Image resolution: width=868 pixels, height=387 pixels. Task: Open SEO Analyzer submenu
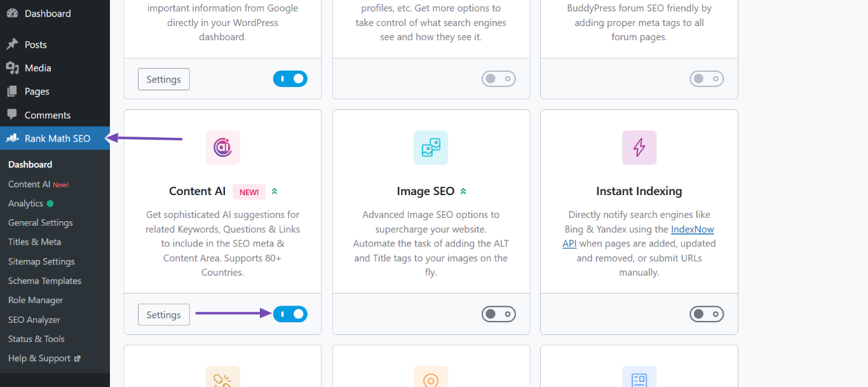tap(34, 320)
